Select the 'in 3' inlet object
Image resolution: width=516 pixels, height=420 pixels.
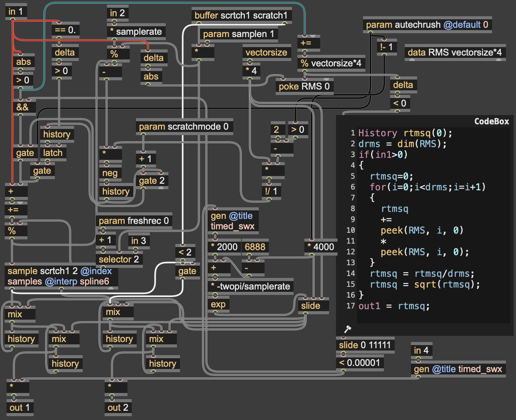139,241
